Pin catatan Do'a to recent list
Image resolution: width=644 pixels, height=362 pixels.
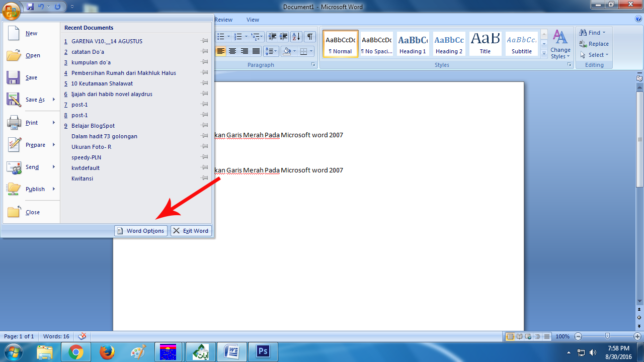pos(205,52)
